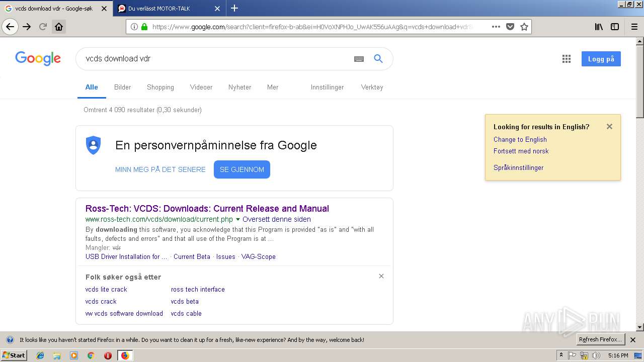Open Ross-Tech VCDS Downloads result title

(x=207, y=209)
